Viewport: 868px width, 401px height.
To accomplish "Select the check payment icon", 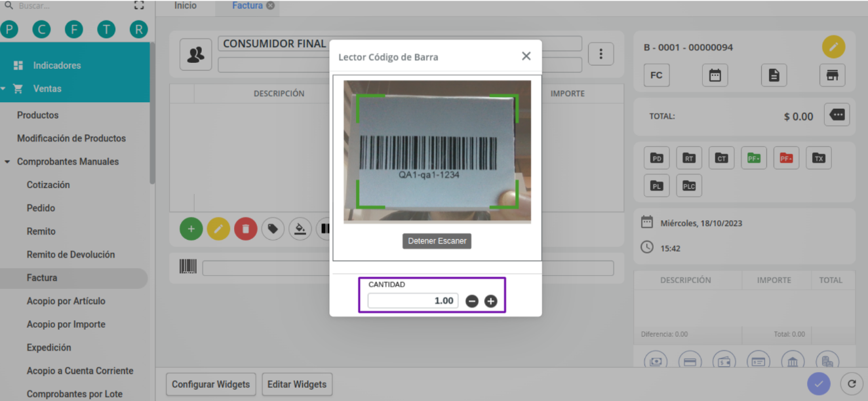I will pyautogui.click(x=759, y=360).
